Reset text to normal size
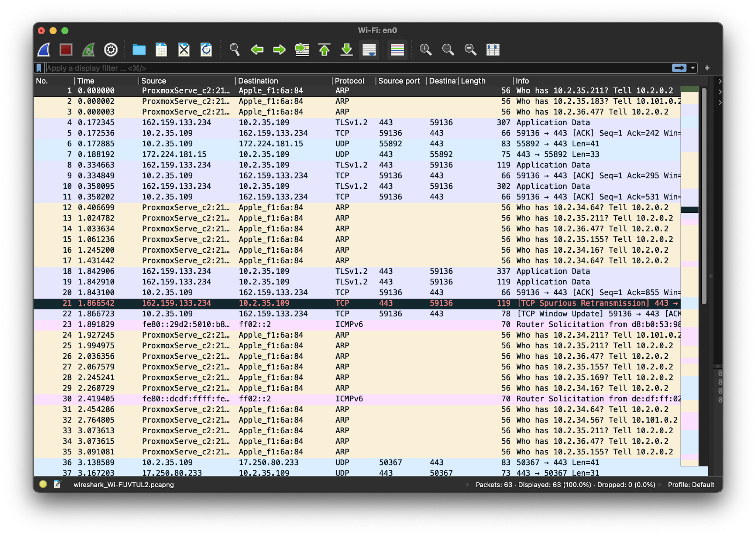 point(470,49)
